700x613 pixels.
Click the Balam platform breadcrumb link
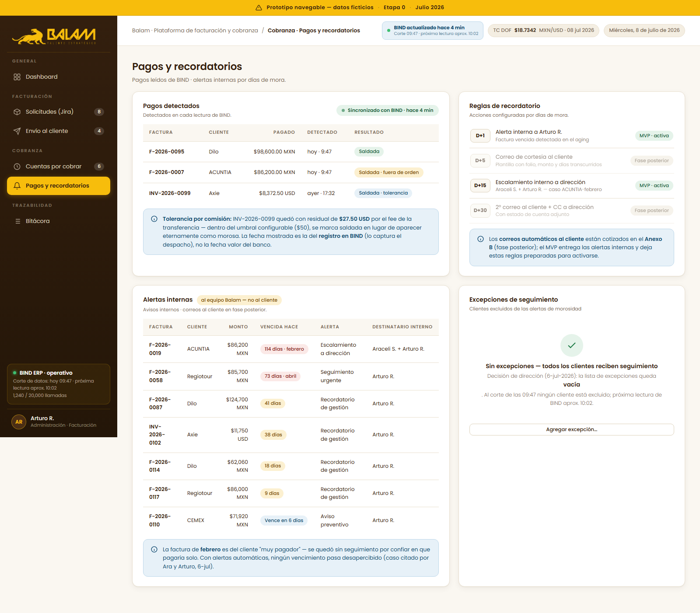click(x=195, y=31)
